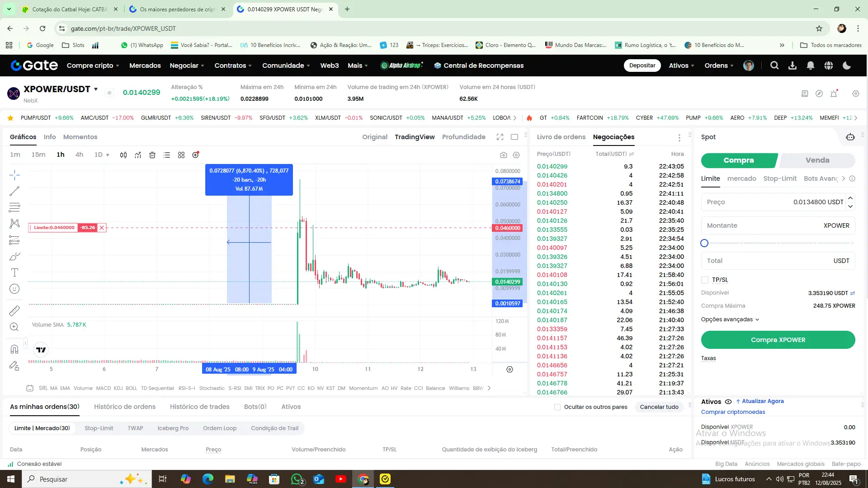Open Histórico de ordens tab
Image resolution: width=868 pixels, height=488 pixels.
[x=125, y=407]
